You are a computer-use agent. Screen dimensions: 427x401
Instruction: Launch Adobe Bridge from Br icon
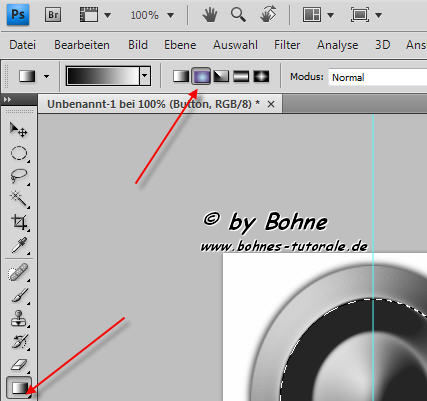pyautogui.click(x=53, y=15)
